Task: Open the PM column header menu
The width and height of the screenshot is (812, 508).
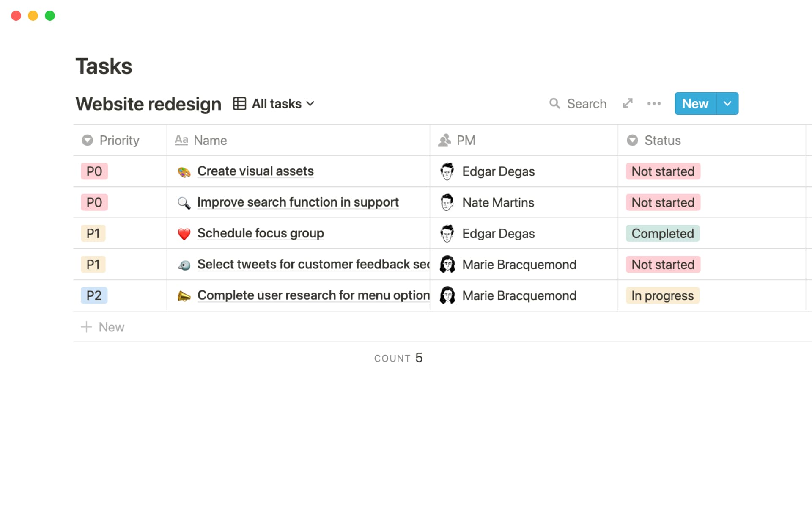Action: point(466,141)
